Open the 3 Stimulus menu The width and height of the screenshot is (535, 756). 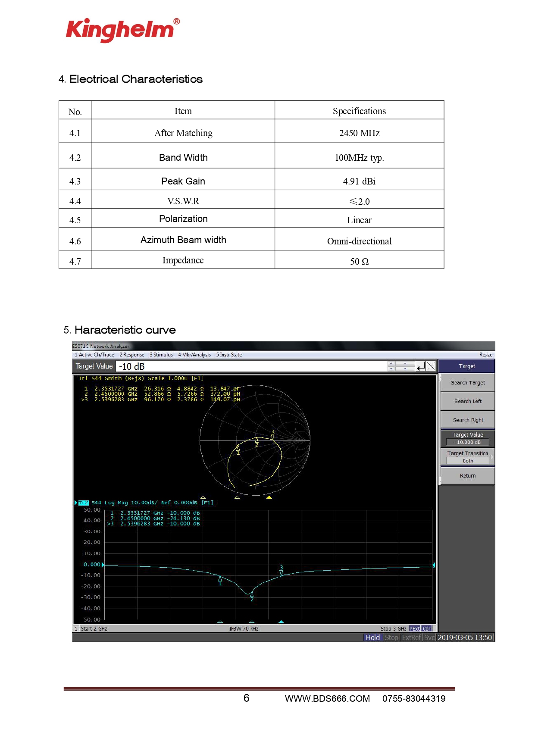[161, 355]
